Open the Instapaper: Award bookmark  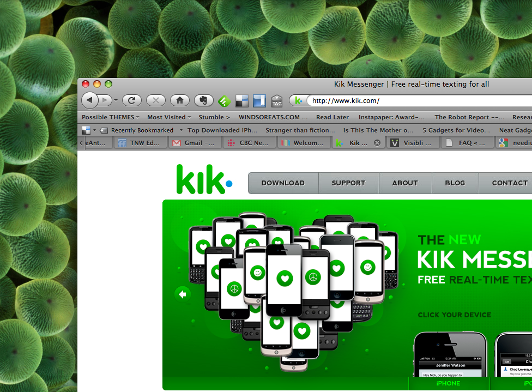click(x=391, y=117)
